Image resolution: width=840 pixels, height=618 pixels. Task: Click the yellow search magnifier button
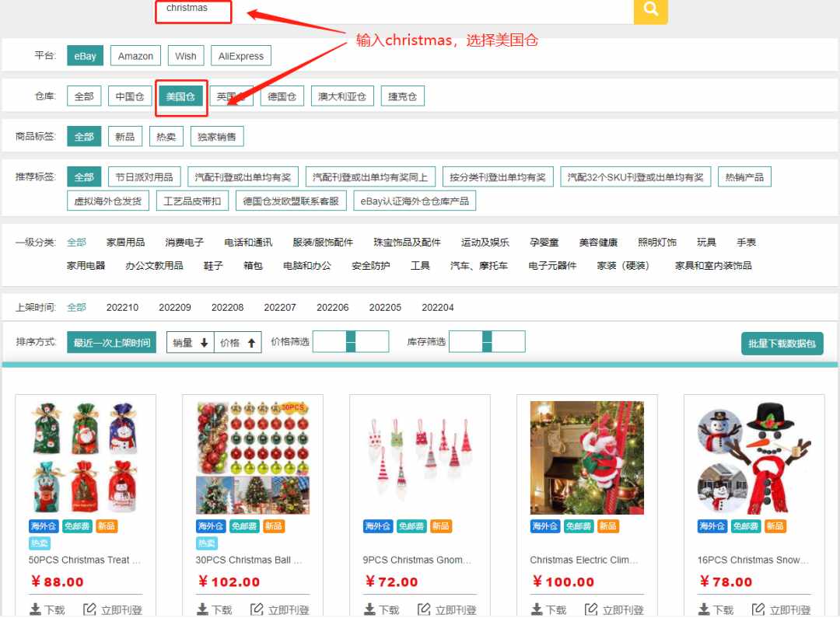[x=650, y=10]
